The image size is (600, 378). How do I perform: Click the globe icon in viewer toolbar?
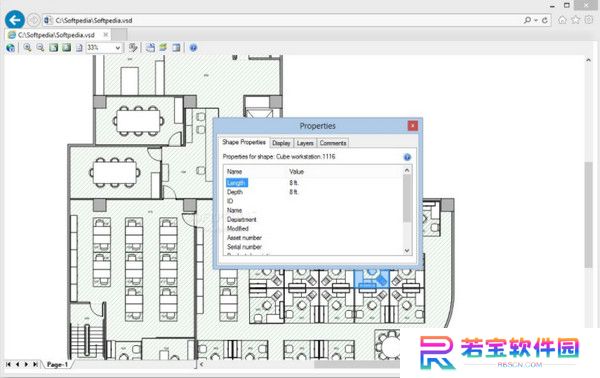10,48
